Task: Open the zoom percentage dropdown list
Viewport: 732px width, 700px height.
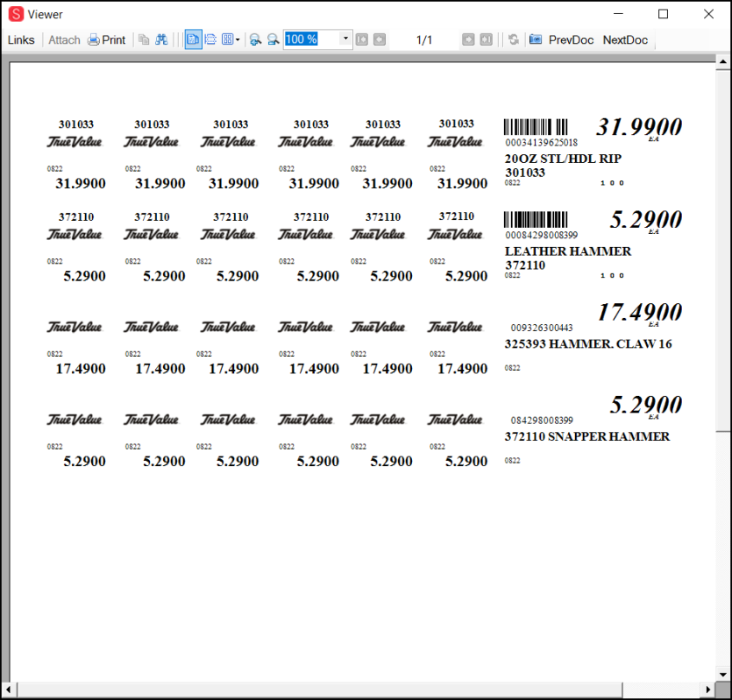Action: (x=346, y=39)
